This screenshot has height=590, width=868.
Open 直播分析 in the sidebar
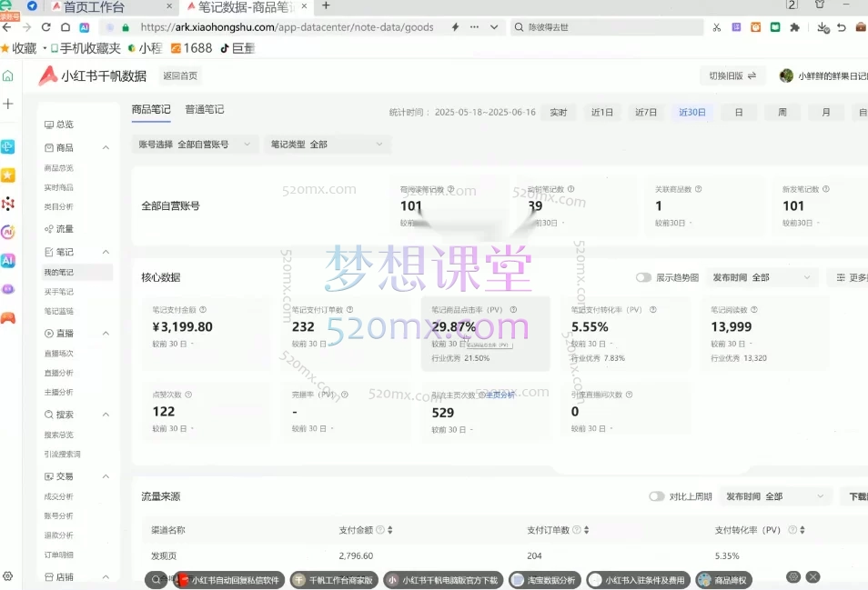58,373
